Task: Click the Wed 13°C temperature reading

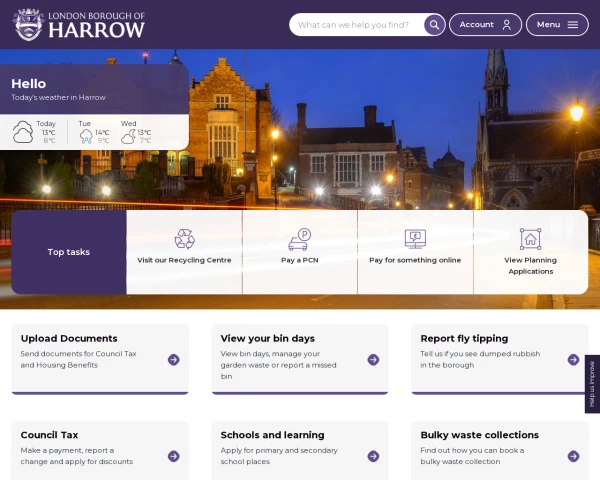Action: coord(144,132)
